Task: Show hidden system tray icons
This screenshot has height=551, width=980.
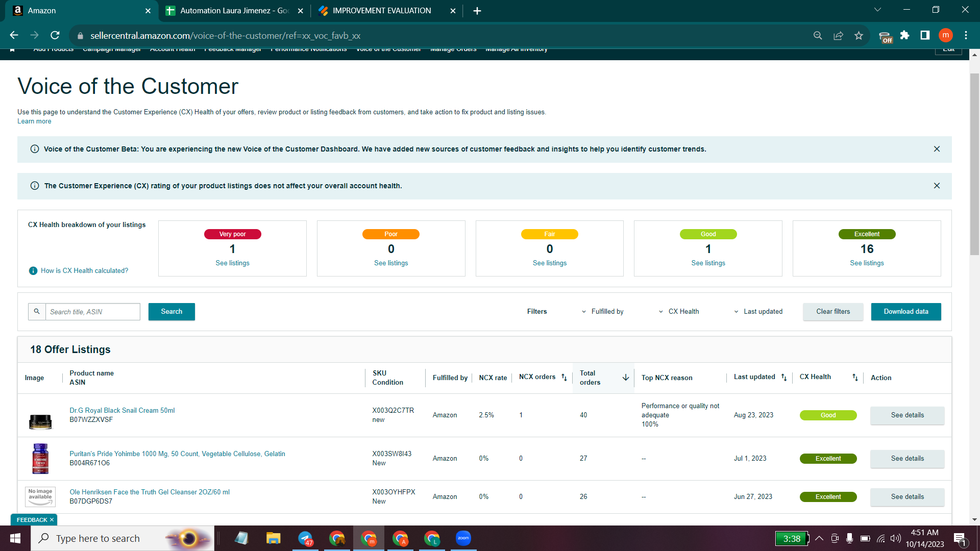Action: click(x=819, y=538)
